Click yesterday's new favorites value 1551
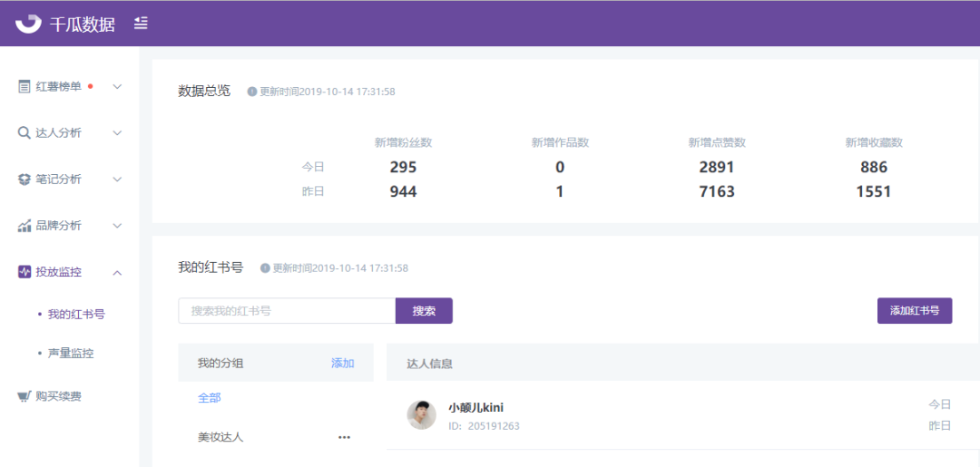980x467 pixels. [x=874, y=191]
